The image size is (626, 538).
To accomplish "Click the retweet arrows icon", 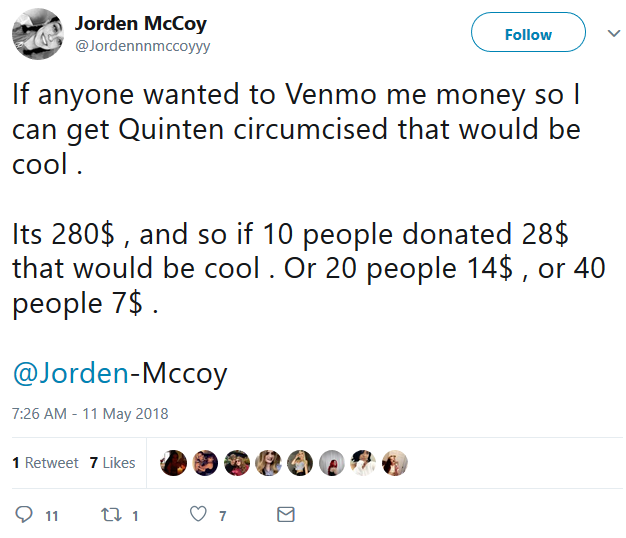I will pos(111,514).
